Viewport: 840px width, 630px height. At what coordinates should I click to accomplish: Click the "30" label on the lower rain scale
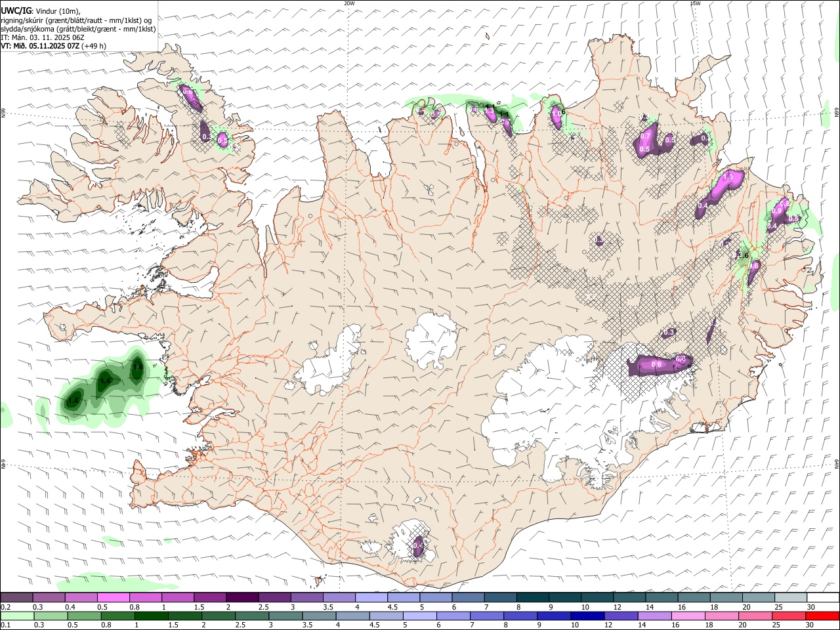(x=810, y=625)
